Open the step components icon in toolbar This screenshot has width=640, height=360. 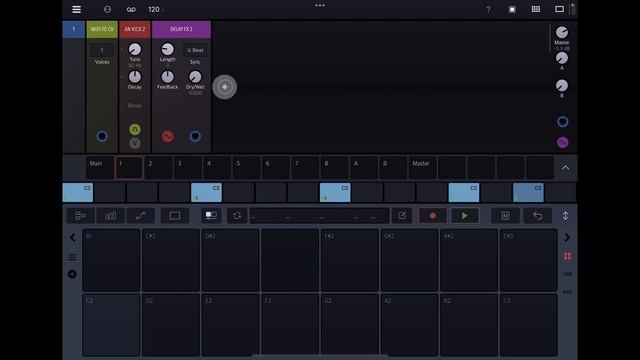tap(80, 216)
